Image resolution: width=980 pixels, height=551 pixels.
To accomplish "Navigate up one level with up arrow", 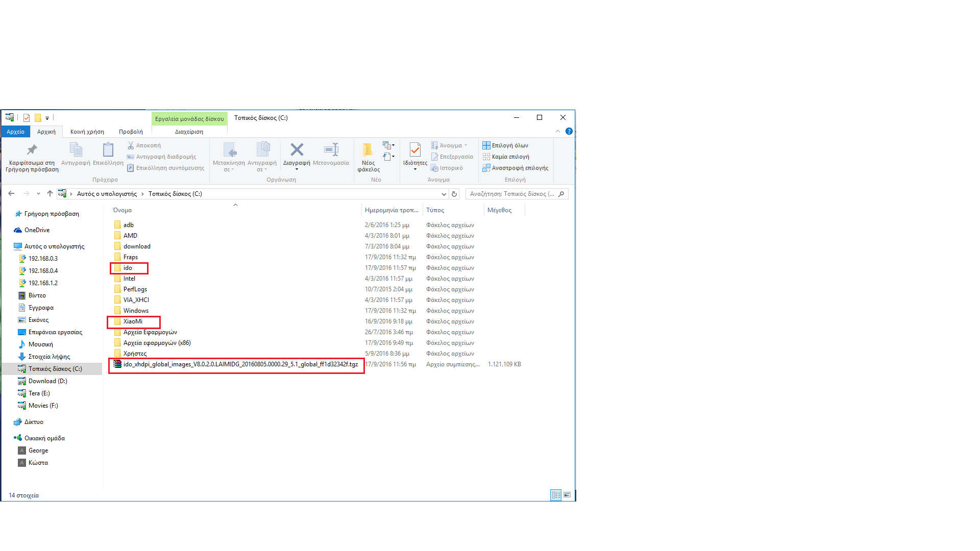I will (x=50, y=194).
